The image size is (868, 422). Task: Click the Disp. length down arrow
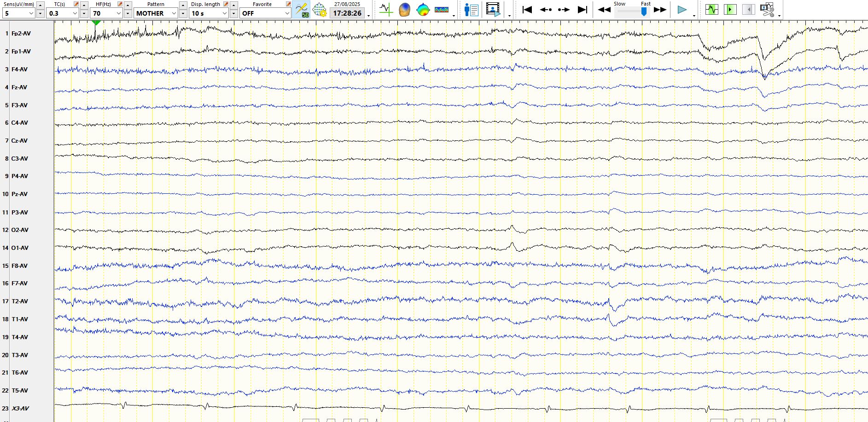[x=233, y=13]
